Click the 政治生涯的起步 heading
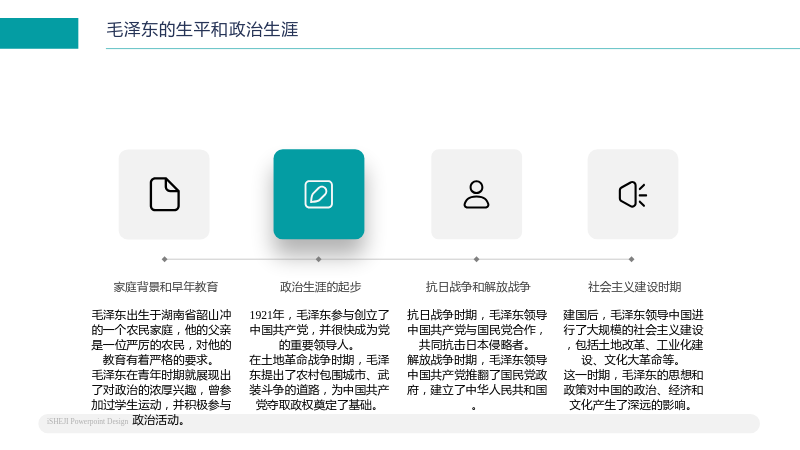 [x=320, y=287]
